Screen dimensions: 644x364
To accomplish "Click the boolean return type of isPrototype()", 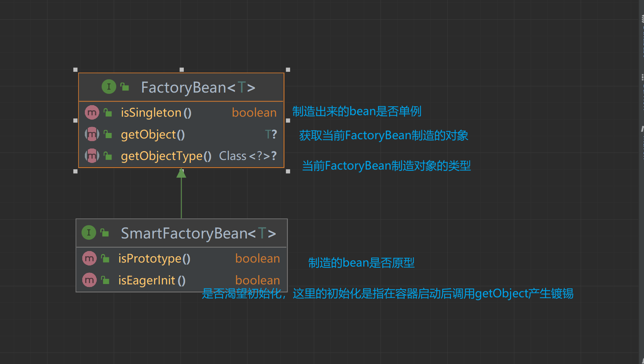I will pyautogui.click(x=258, y=258).
